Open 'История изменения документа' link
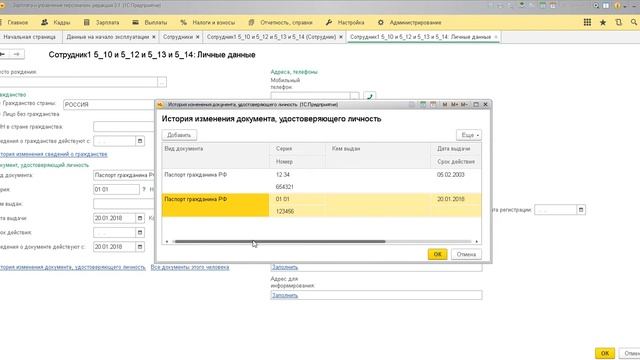The height and width of the screenshot is (360, 640). coord(73,267)
